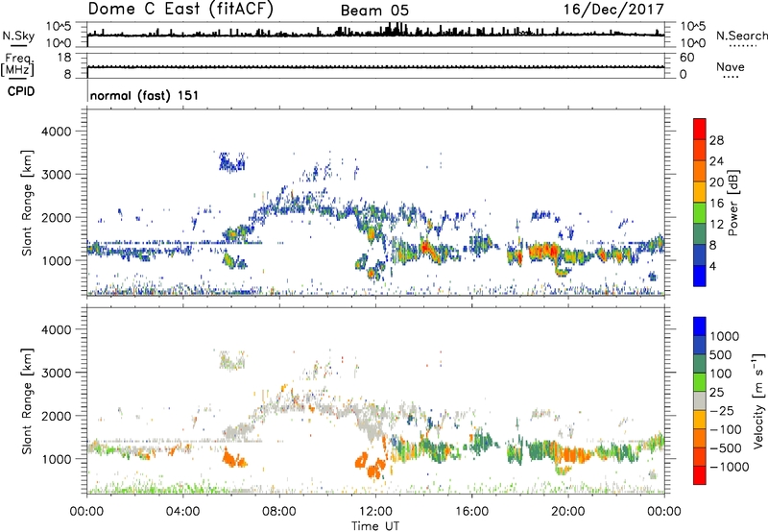Click the "04:00" time axis label
Viewport: 768px width, 532px height.
(x=182, y=512)
